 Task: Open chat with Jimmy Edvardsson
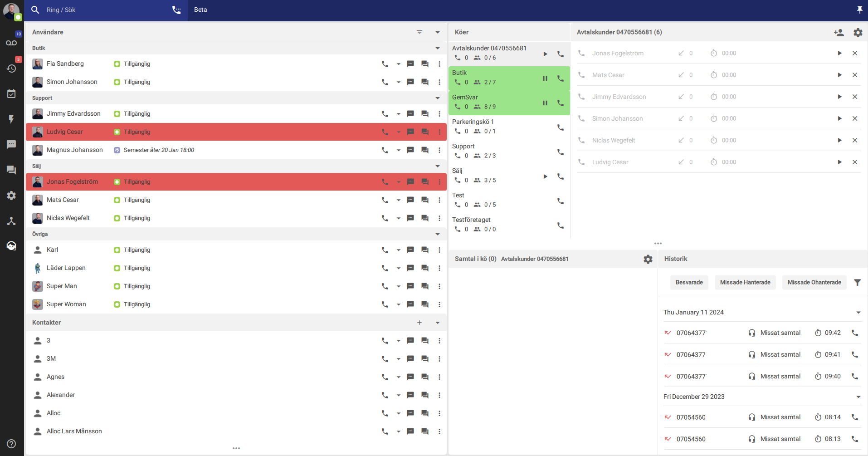click(410, 114)
